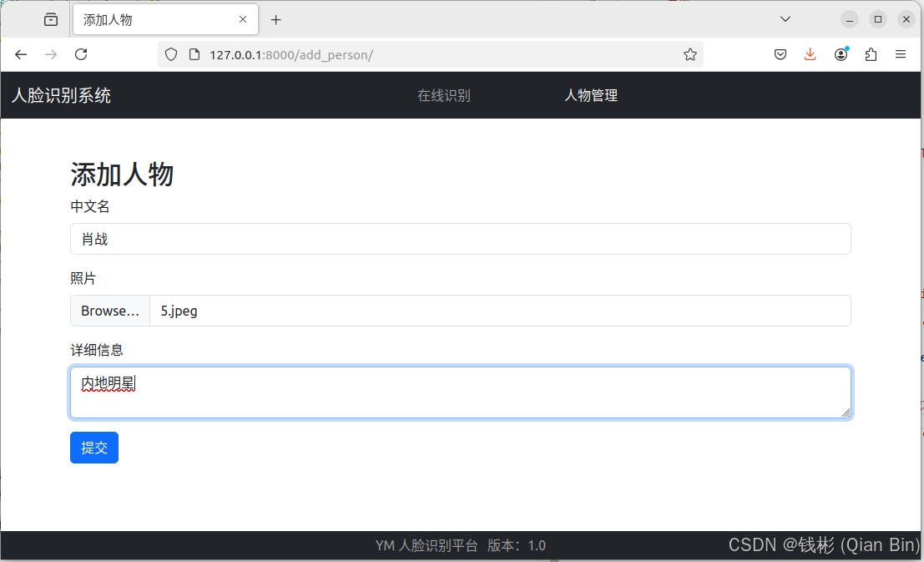924x562 pixels.
Task: Bookmark this page with the star
Action: point(690,55)
